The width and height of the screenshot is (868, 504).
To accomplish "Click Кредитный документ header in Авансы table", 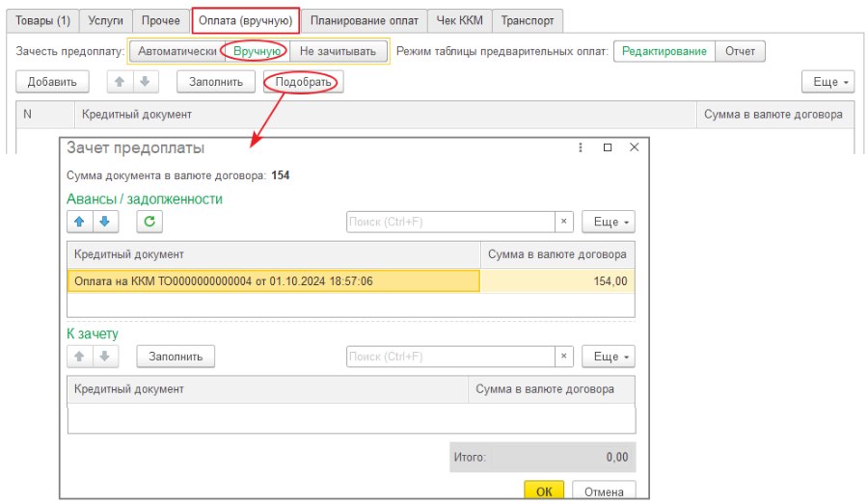I will [x=274, y=254].
